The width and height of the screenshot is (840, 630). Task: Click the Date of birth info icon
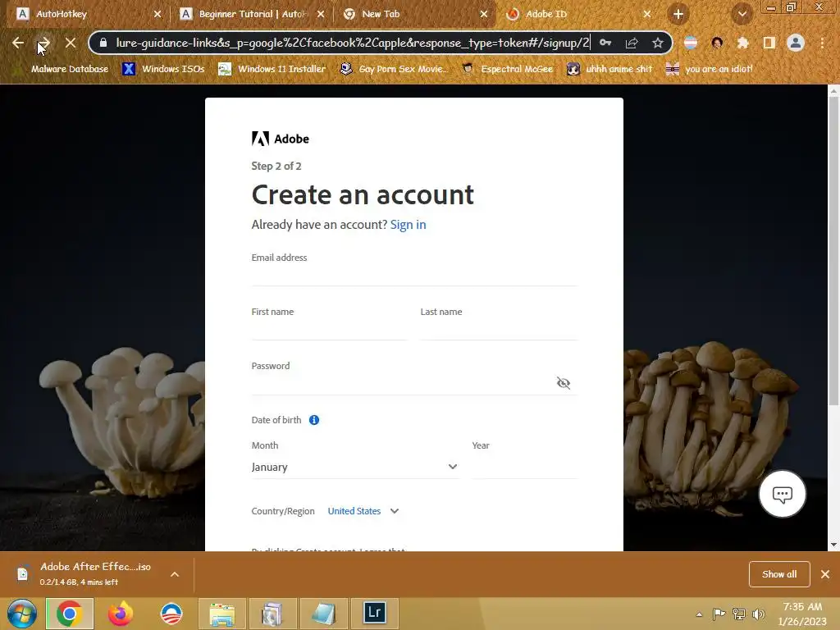314,420
